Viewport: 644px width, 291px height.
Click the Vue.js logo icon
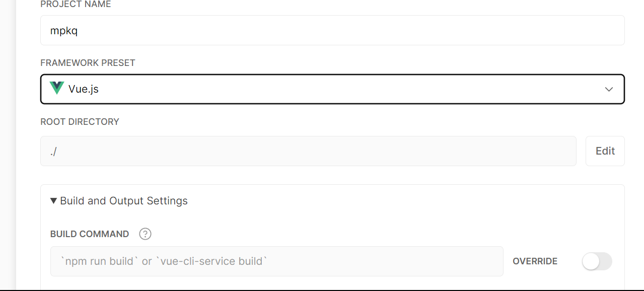(x=57, y=89)
